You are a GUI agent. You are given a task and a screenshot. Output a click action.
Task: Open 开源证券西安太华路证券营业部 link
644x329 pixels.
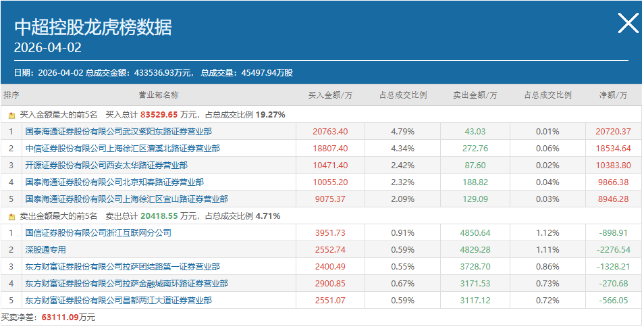(107, 166)
